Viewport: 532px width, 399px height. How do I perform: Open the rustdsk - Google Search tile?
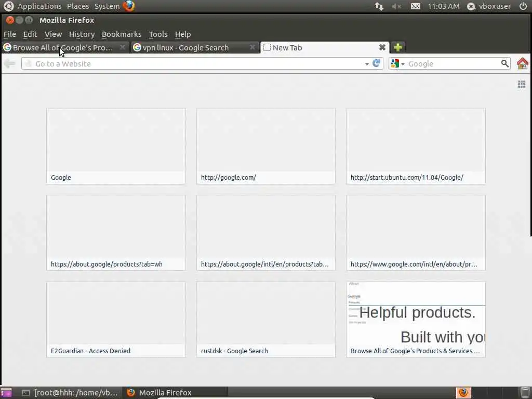click(x=266, y=320)
